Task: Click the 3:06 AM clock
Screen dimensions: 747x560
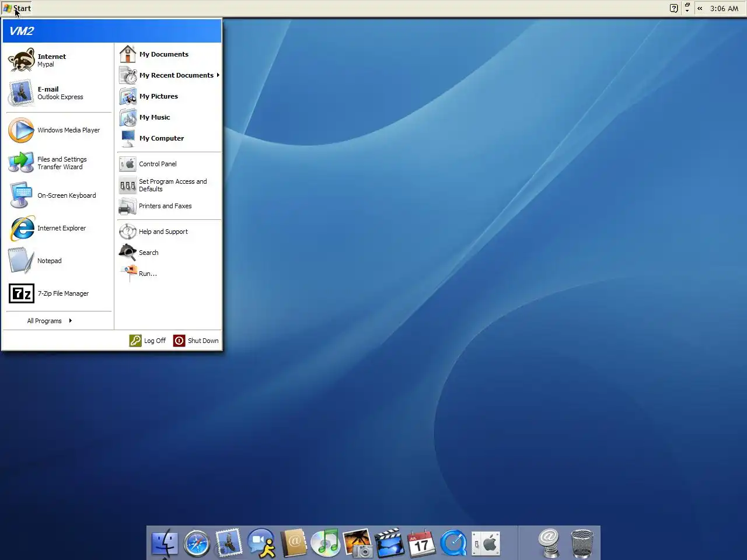Action: (724, 8)
